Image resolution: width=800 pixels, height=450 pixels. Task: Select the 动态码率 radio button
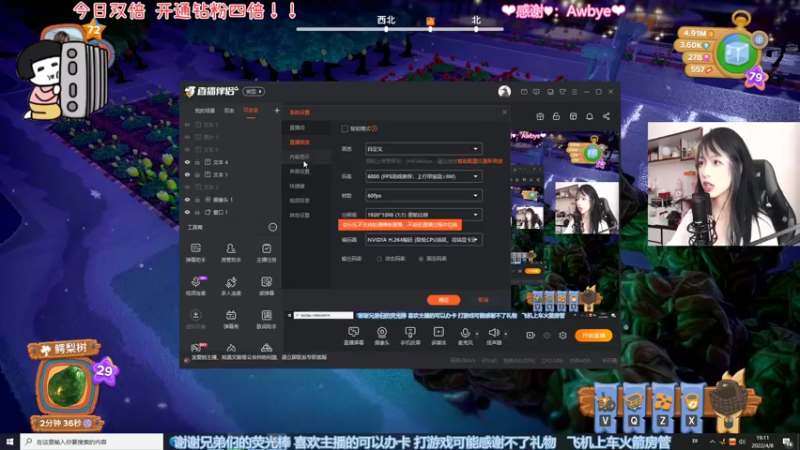(379, 259)
